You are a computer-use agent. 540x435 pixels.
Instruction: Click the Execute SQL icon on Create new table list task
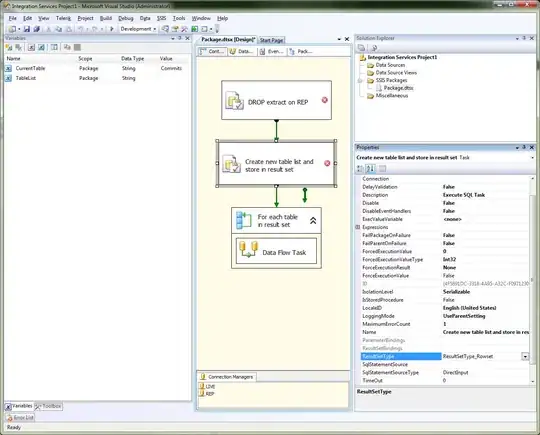point(231,164)
